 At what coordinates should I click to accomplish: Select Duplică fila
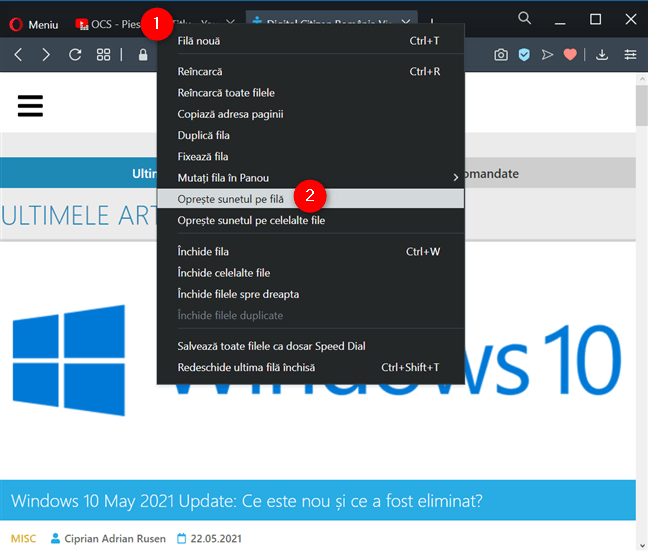pos(311,135)
